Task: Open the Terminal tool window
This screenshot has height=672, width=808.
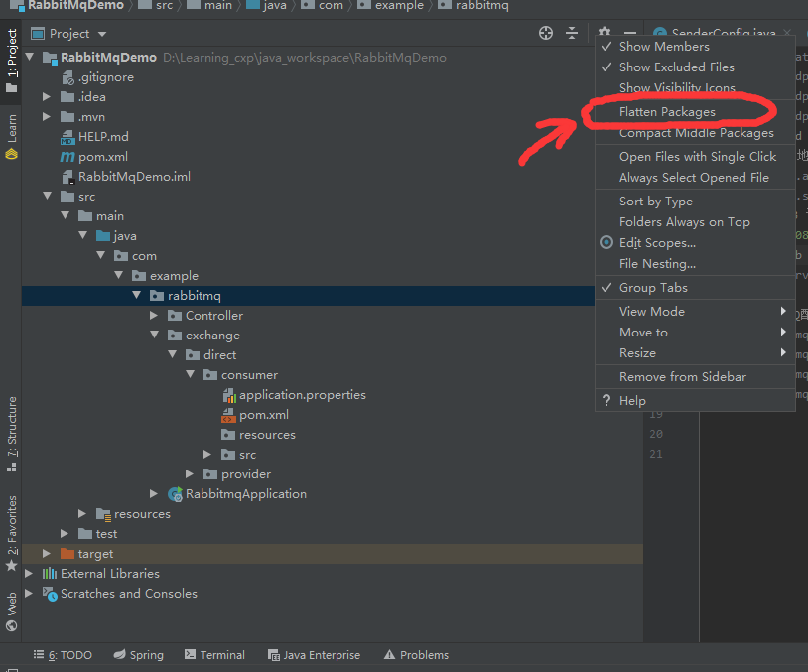Action: pos(214,655)
